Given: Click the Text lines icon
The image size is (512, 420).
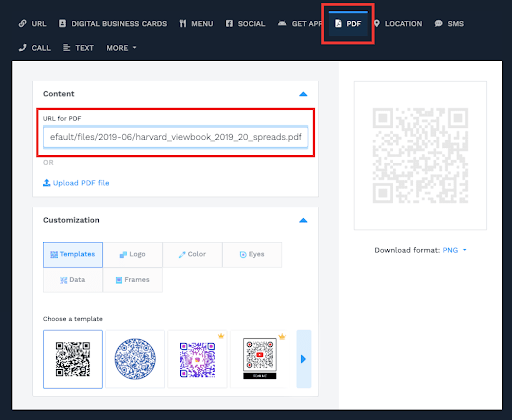Looking at the screenshot, I should (x=66, y=48).
